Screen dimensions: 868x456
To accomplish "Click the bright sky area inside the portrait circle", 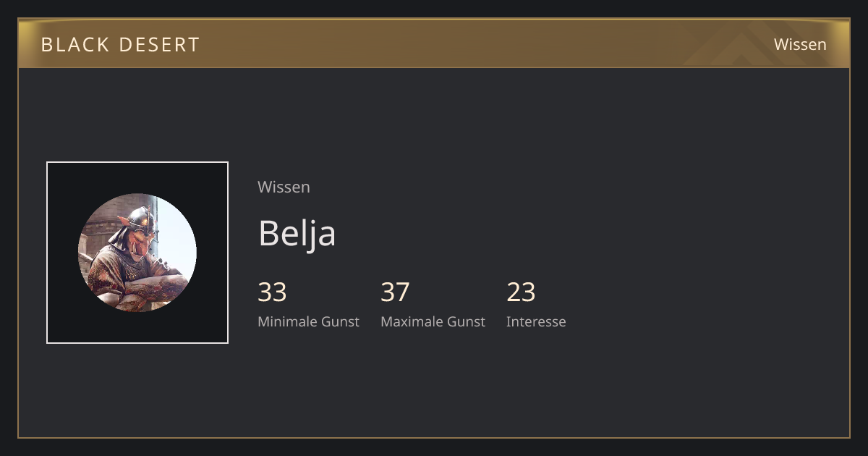I will [x=177, y=239].
